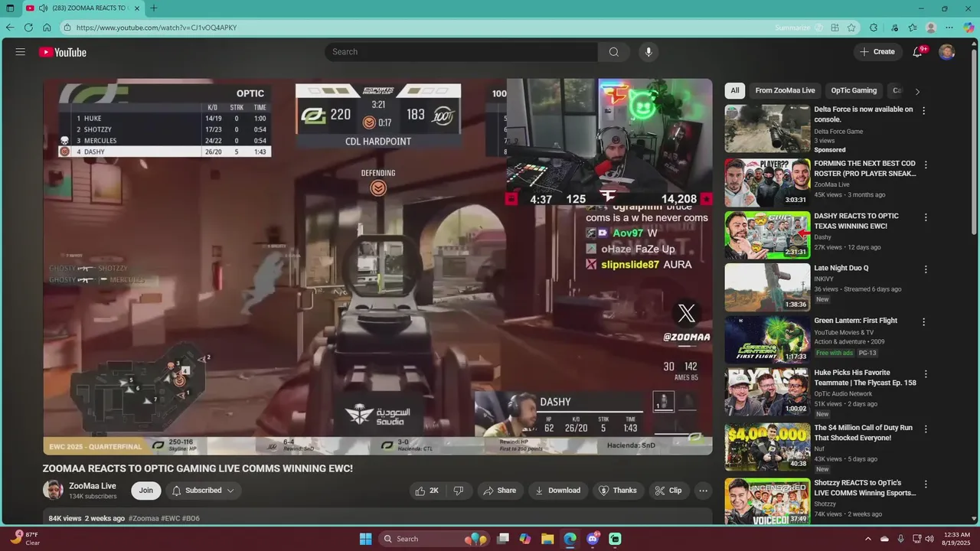
Task: Go to the YouTube home logo
Action: click(63, 52)
